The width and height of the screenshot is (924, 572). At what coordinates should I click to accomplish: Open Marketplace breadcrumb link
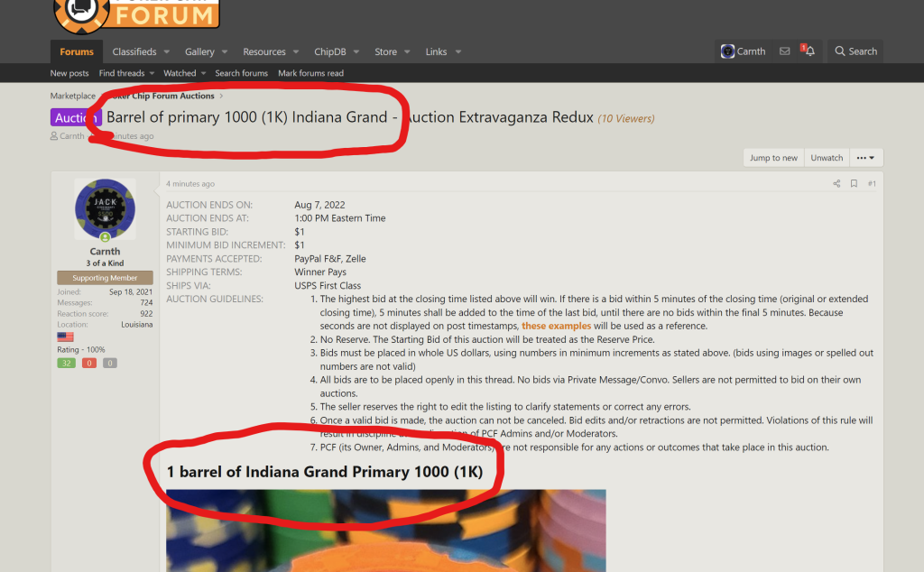tap(72, 96)
